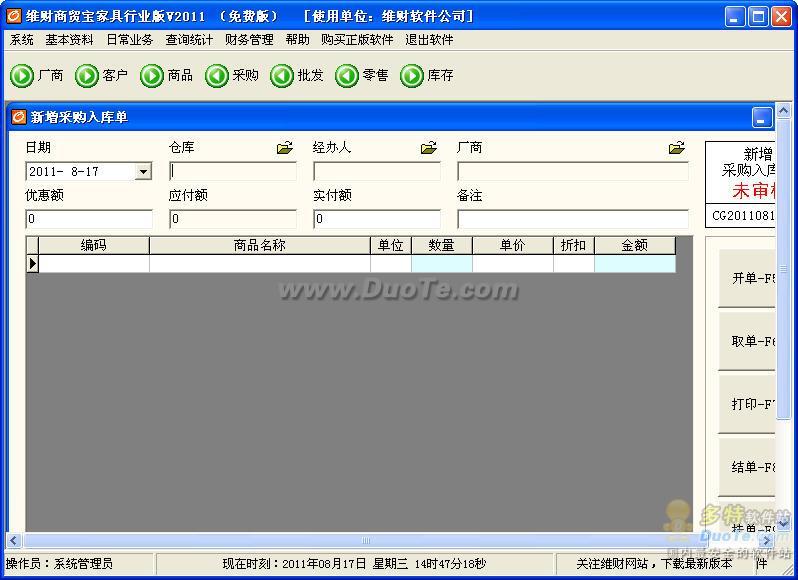Screen dimensions: 798x580
Task: Click the empty 金额 cell in first row
Action: pos(635,264)
